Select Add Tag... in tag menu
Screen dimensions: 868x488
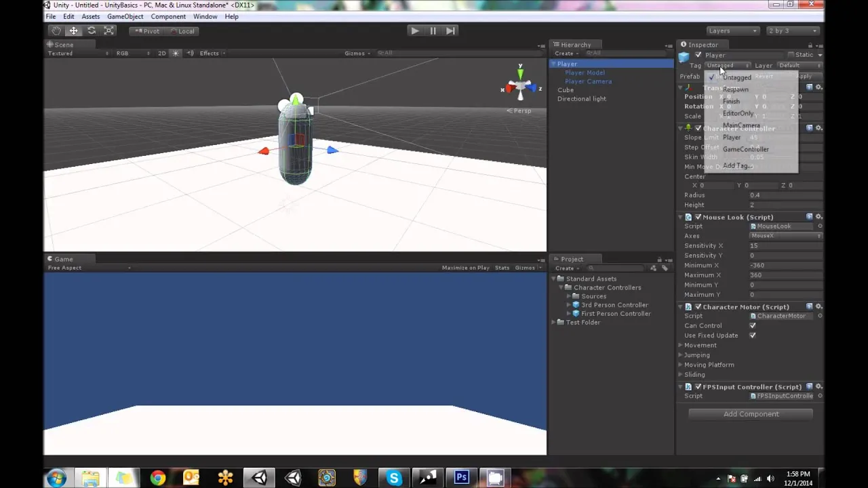[751, 165]
